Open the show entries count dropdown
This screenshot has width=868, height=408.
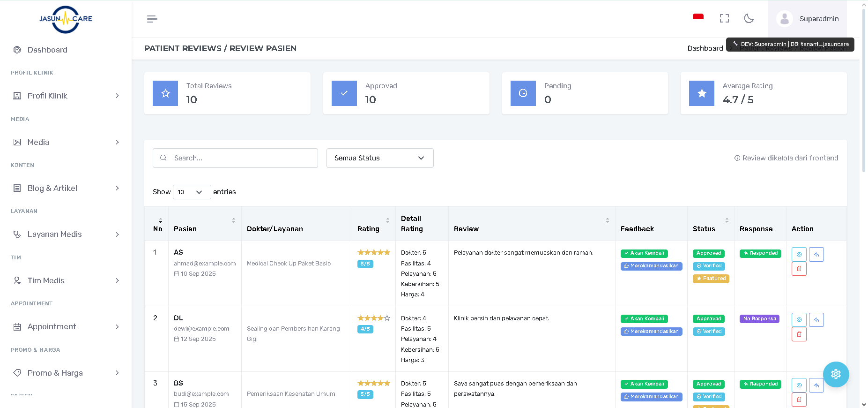pos(192,192)
